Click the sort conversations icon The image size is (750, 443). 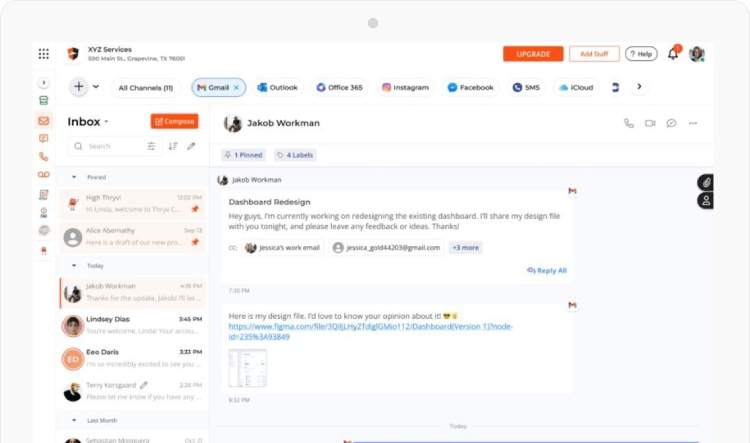coord(173,146)
